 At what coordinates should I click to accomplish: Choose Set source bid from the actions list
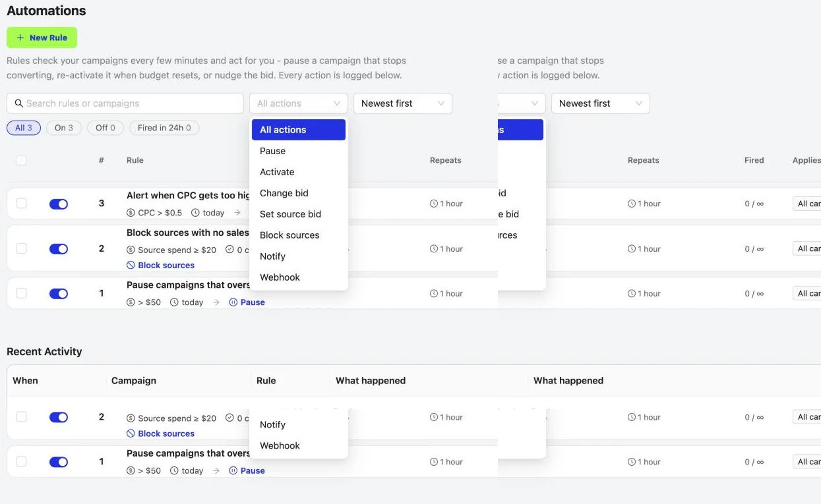tap(299, 214)
